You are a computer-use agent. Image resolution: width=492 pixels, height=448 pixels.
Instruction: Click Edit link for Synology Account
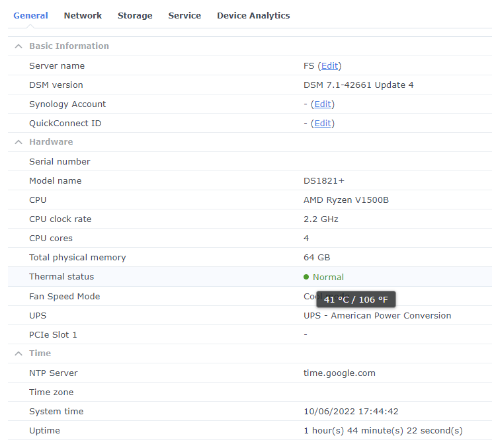323,104
